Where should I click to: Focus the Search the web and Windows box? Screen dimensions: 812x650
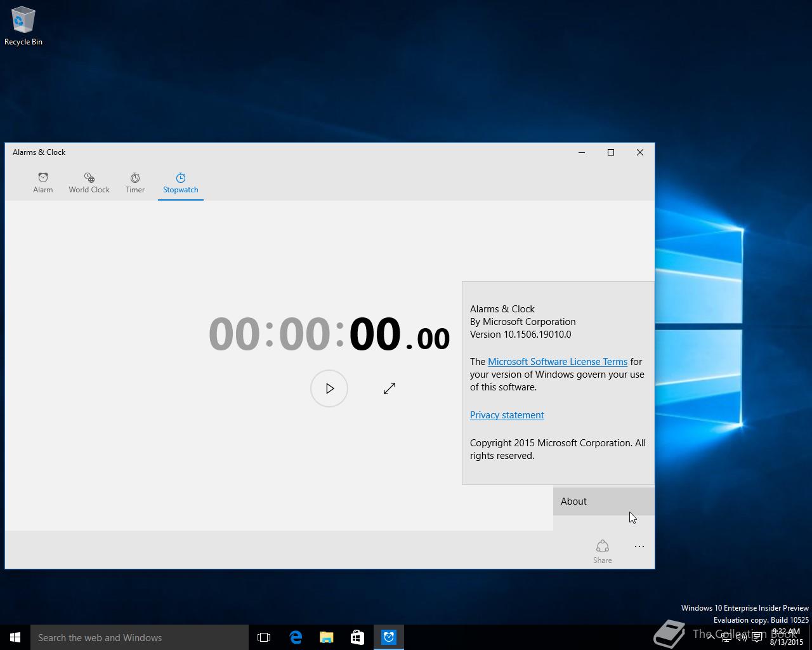coord(140,637)
